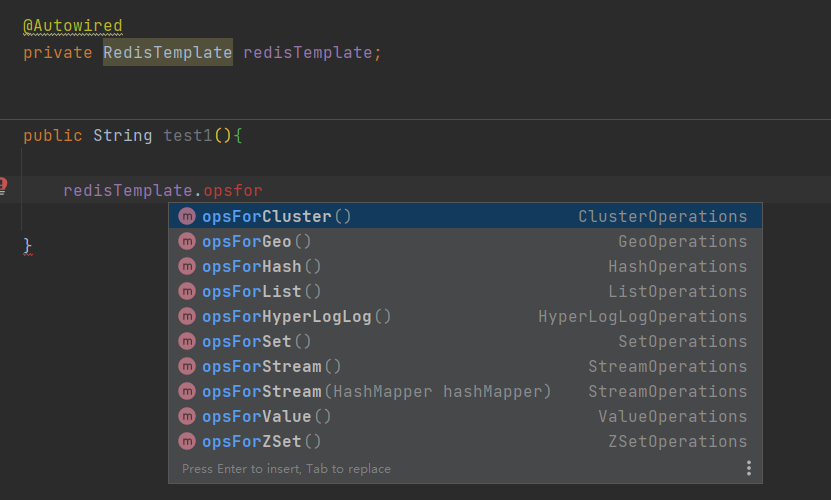Click the ZSetOperations return type label

click(x=677, y=441)
